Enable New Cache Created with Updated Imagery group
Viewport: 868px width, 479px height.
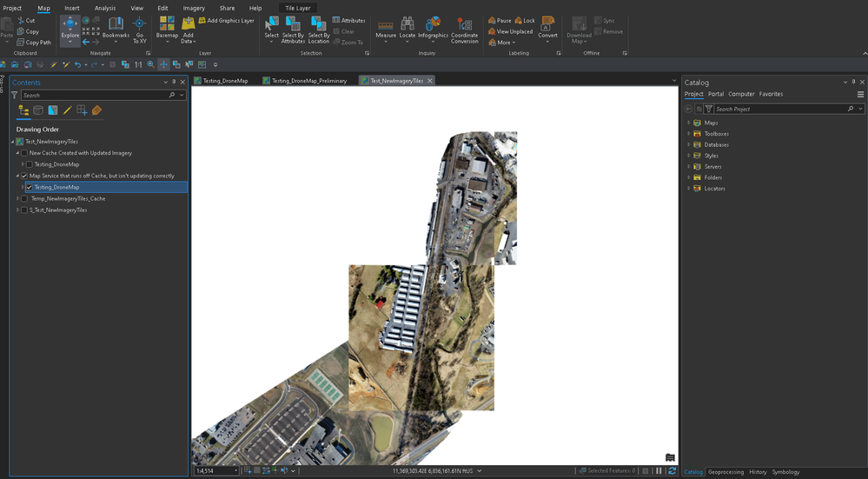[24, 153]
